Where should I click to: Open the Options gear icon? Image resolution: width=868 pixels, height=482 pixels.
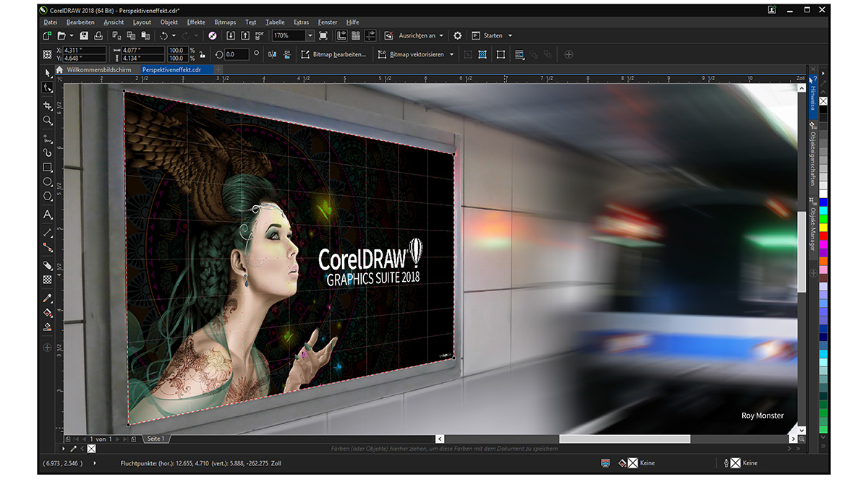coord(457,35)
